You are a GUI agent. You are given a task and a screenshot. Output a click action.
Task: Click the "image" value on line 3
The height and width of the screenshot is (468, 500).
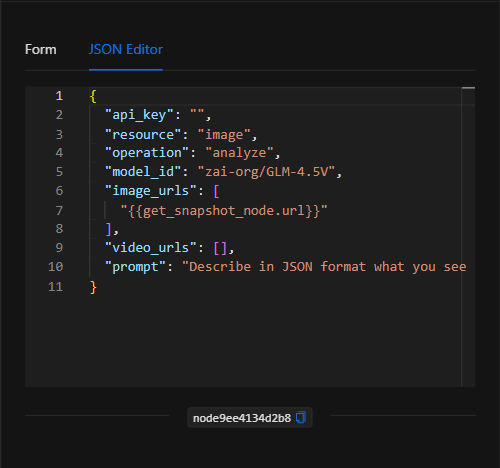click(224, 135)
